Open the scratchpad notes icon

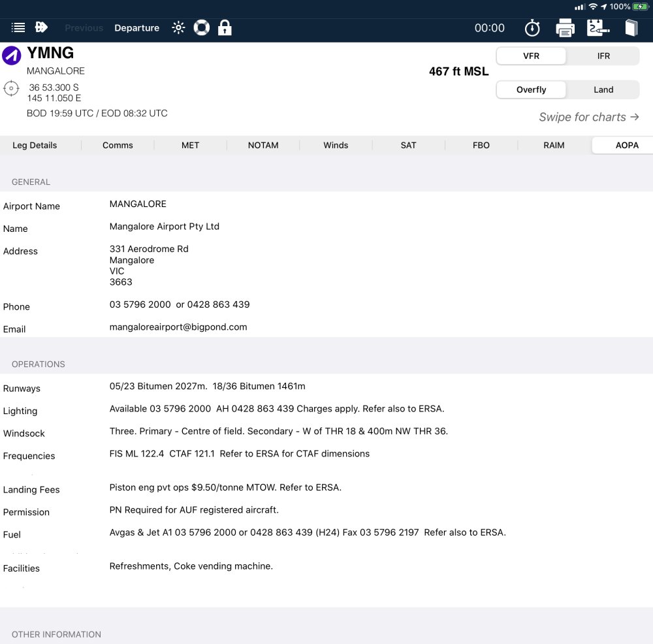(598, 28)
